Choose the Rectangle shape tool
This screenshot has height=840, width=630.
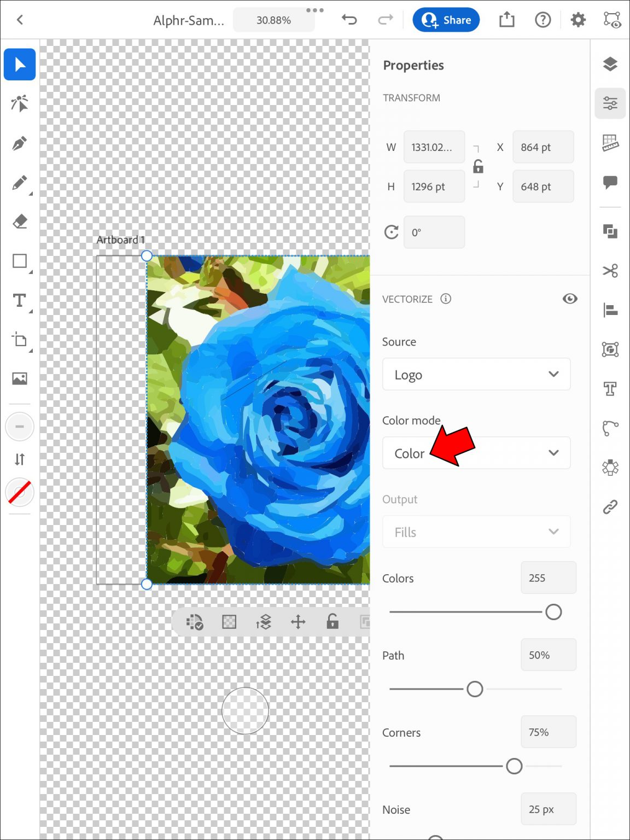pyautogui.click(x=19, y=261)
